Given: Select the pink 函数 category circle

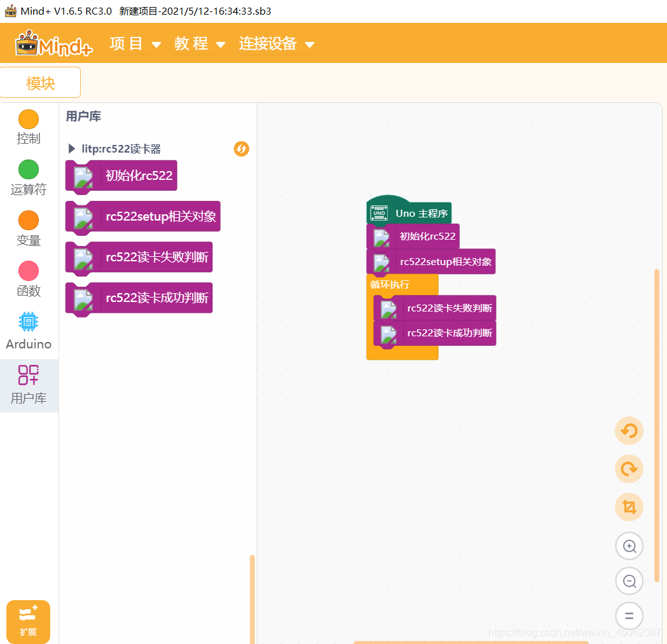Looking at the screenshot, I should (x=29, y=271).
